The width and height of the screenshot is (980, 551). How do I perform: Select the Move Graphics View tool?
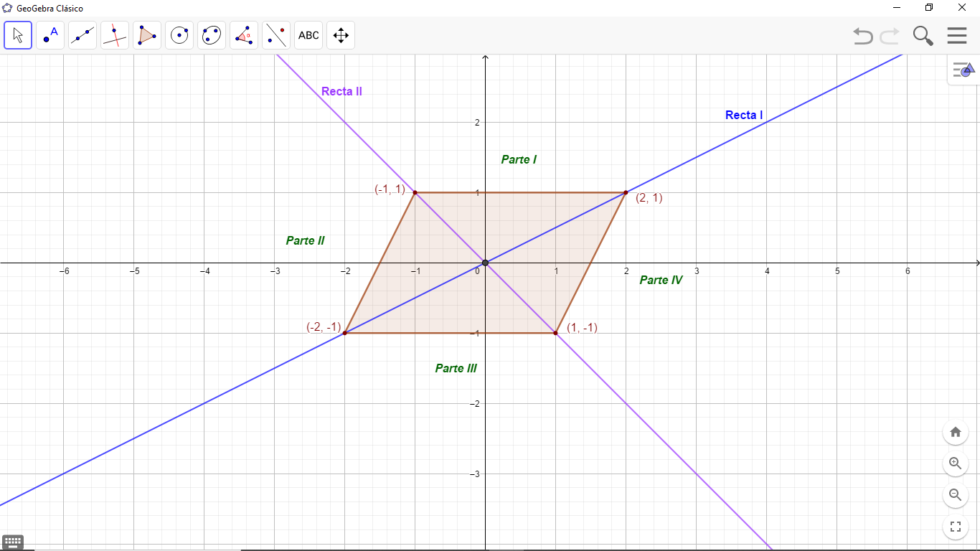coord(341,35)
